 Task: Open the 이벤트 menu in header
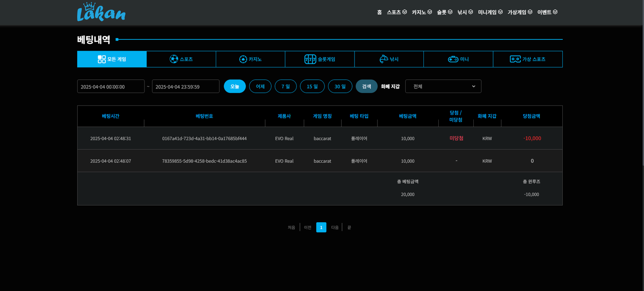point(547,12)
